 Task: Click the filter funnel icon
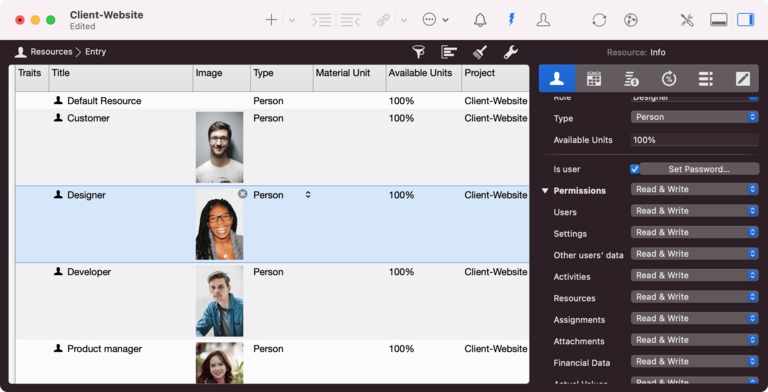pos(418,52)
